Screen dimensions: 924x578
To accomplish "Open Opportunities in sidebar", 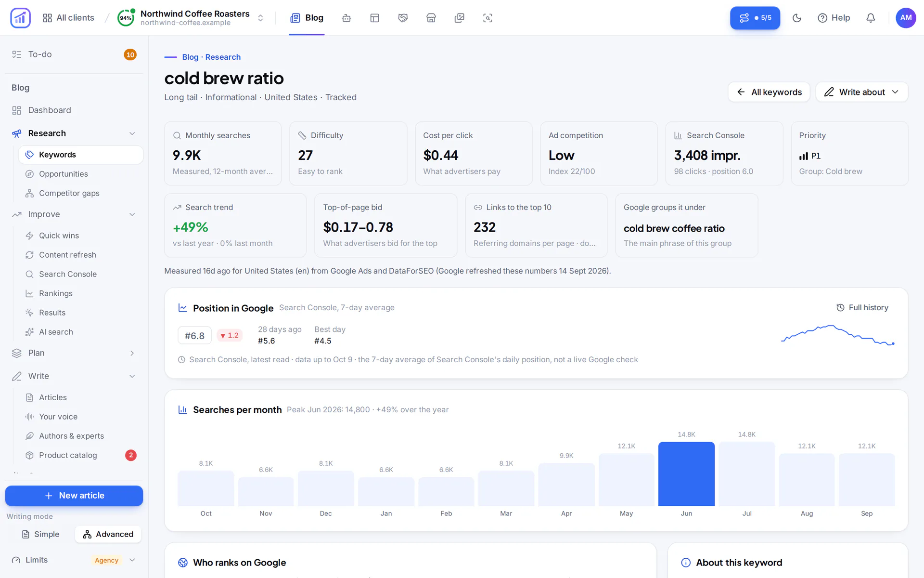I will pyautogui.click(x=81, y=174).
